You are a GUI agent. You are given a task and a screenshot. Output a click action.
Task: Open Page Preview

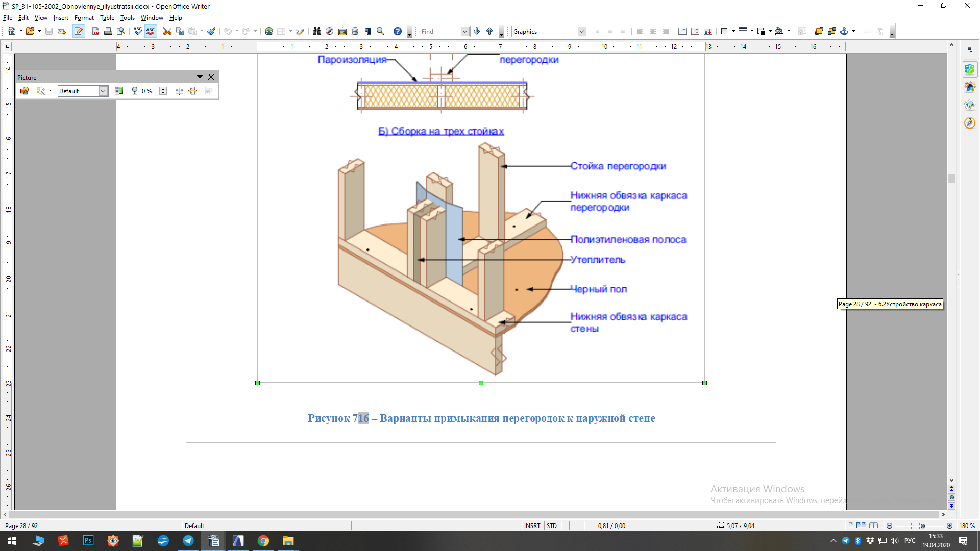pos(121,31)
